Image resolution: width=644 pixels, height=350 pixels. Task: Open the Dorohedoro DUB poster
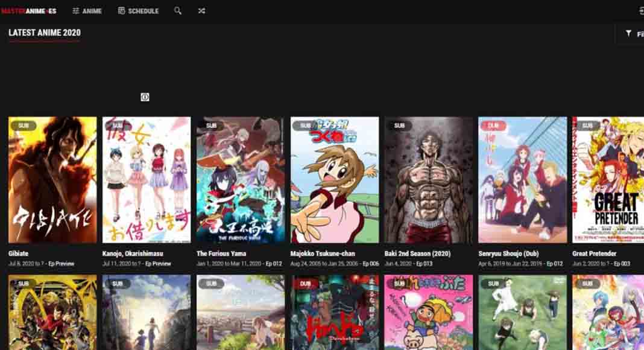click(335, 313)
